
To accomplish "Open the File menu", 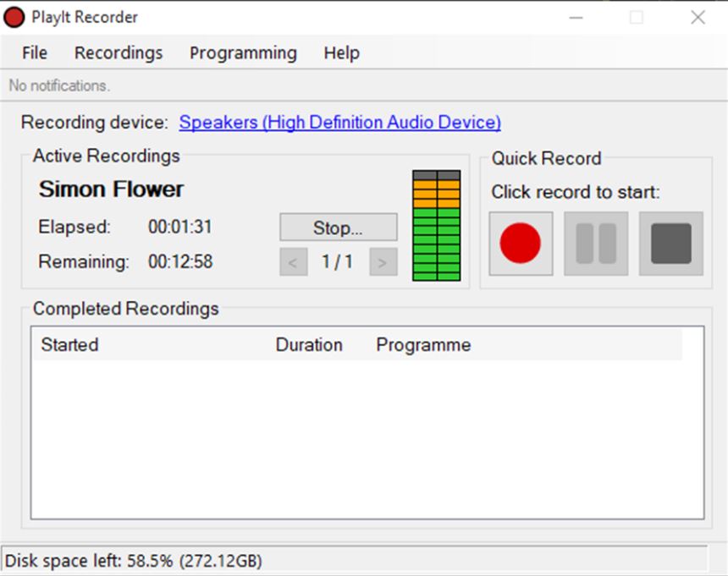I will 35,52.
